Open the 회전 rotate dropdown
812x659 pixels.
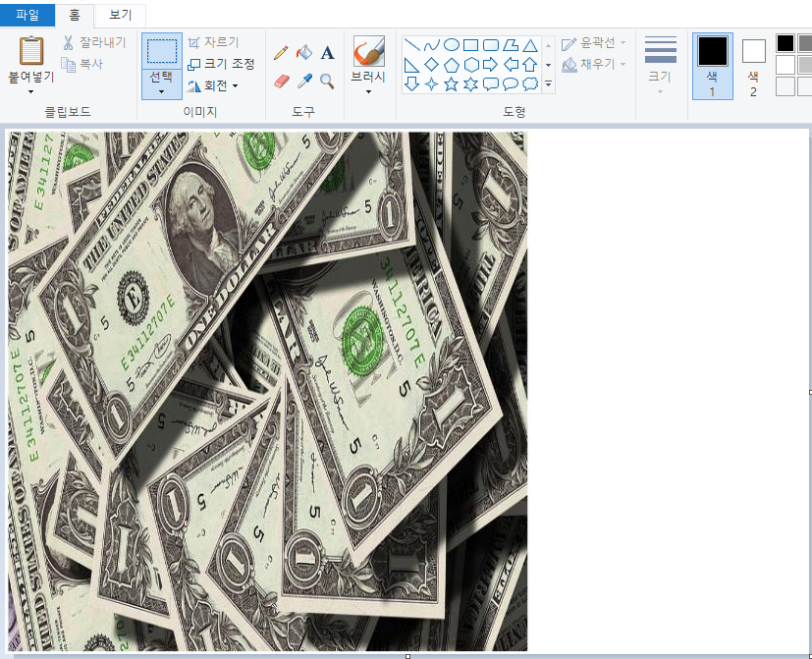[x=212, y=85]
